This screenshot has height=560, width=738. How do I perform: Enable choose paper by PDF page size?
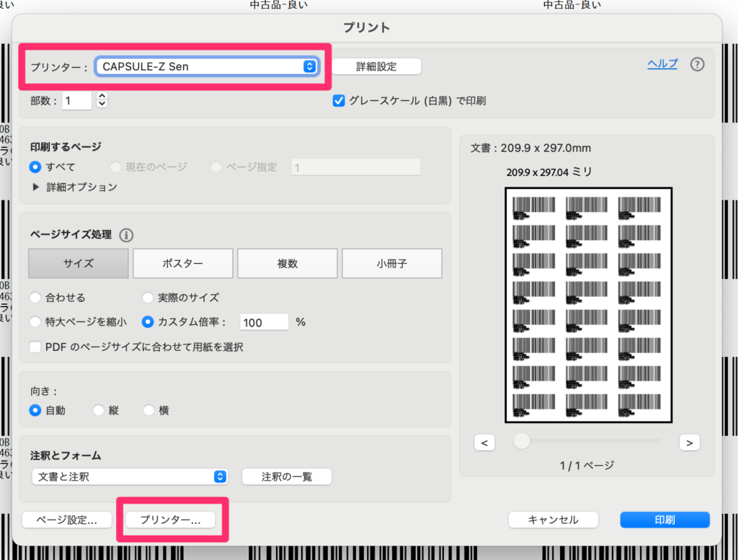coord(35,347)
